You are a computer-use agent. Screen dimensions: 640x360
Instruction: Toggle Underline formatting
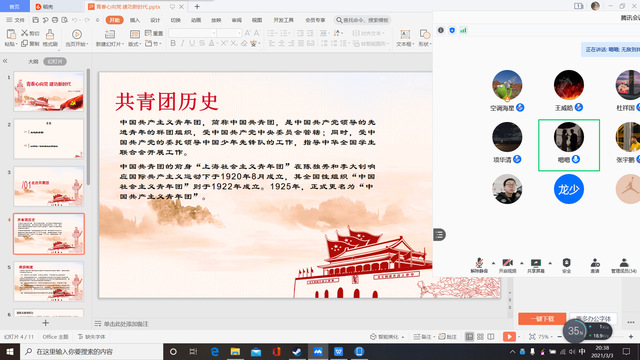[192, 43]
